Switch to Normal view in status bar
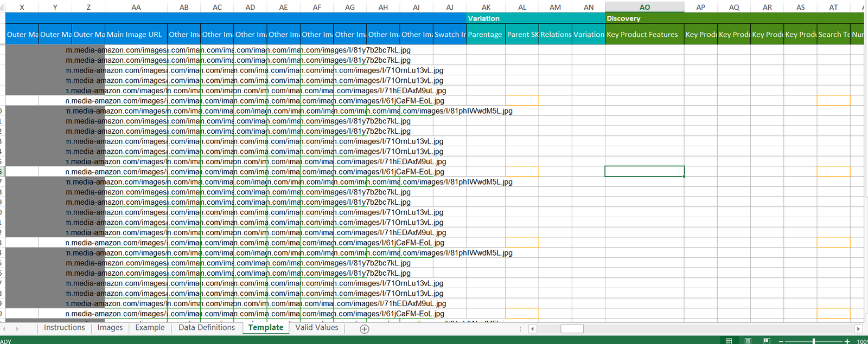This screenshot has height=344, width=868. click(729, 341)
